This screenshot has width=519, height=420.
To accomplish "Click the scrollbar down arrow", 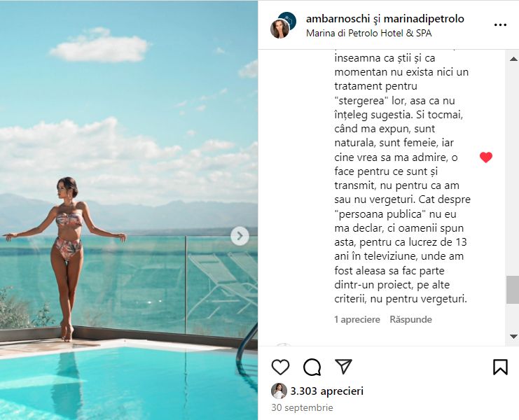I will (x=513, y=337).
